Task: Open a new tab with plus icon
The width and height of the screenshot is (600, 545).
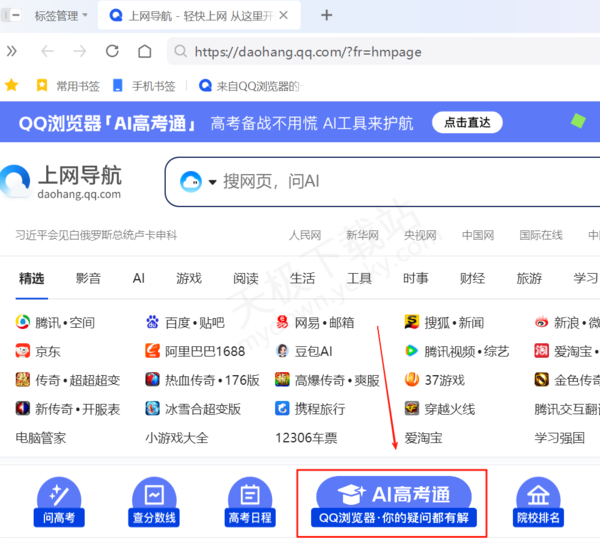Action: pyautogui.click(x=326, y=15)
